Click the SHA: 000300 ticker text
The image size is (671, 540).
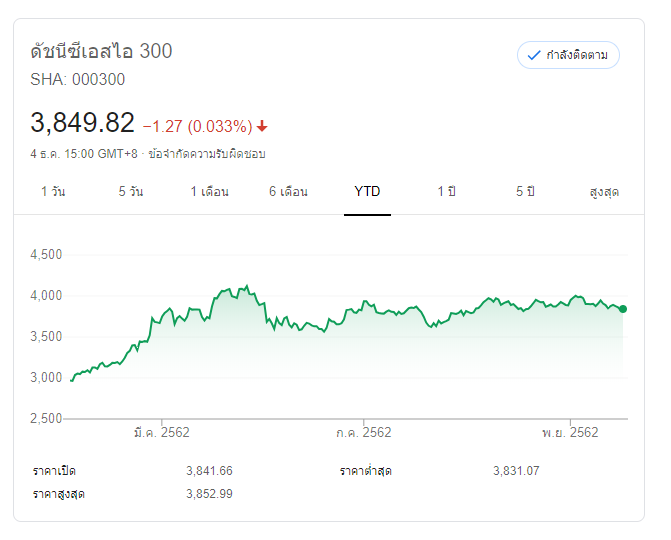pos(78,80)
